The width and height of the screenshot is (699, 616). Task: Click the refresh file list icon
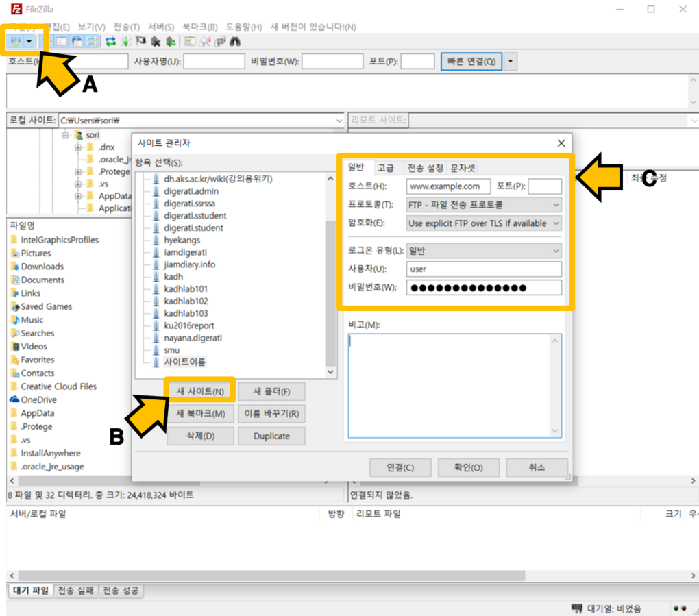tap(110, 42)
